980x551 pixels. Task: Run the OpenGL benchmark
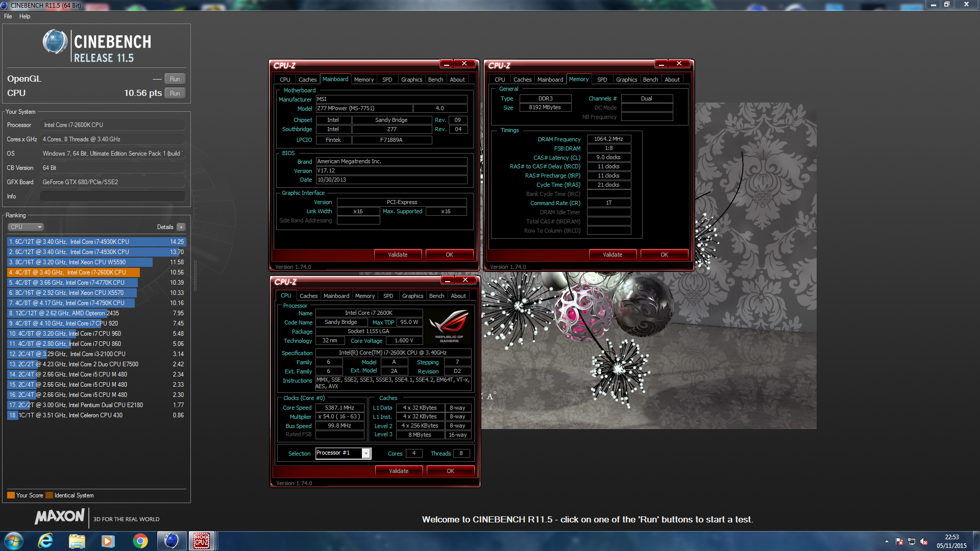[175, 79]
